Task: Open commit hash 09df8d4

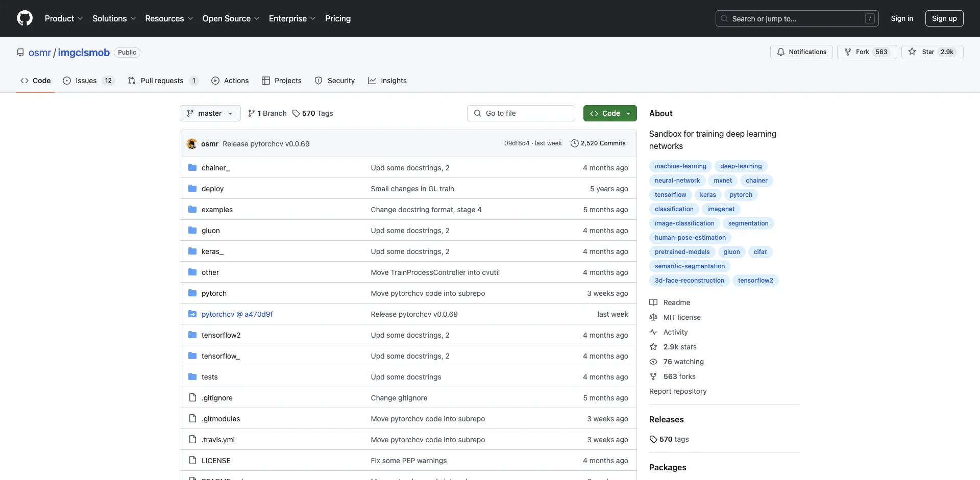Action: (x=517, y=143)
